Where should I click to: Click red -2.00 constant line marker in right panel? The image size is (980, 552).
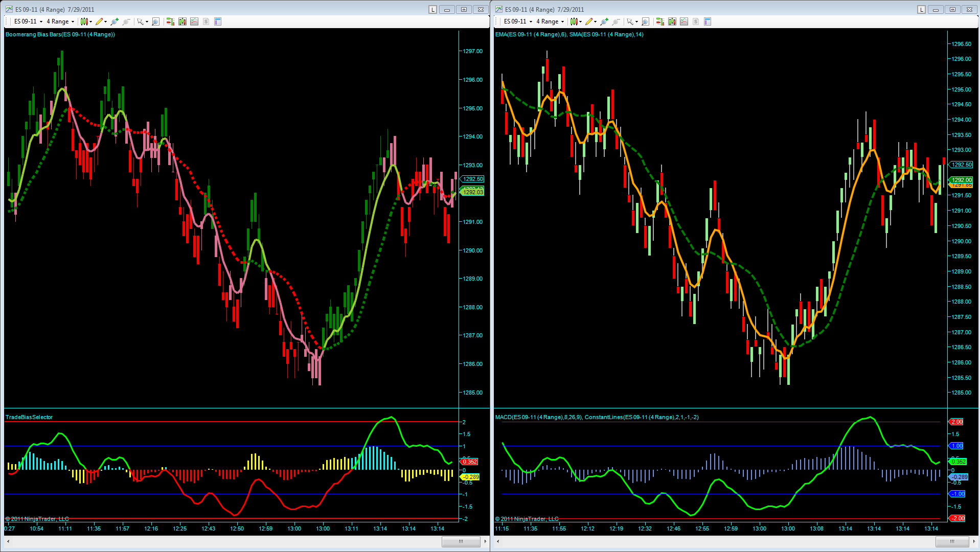[958, 518]
